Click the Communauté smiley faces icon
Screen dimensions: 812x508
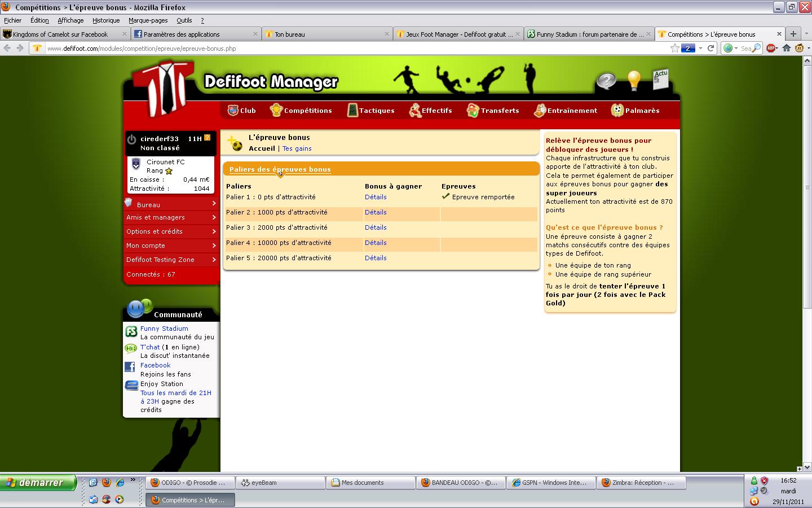139,308
